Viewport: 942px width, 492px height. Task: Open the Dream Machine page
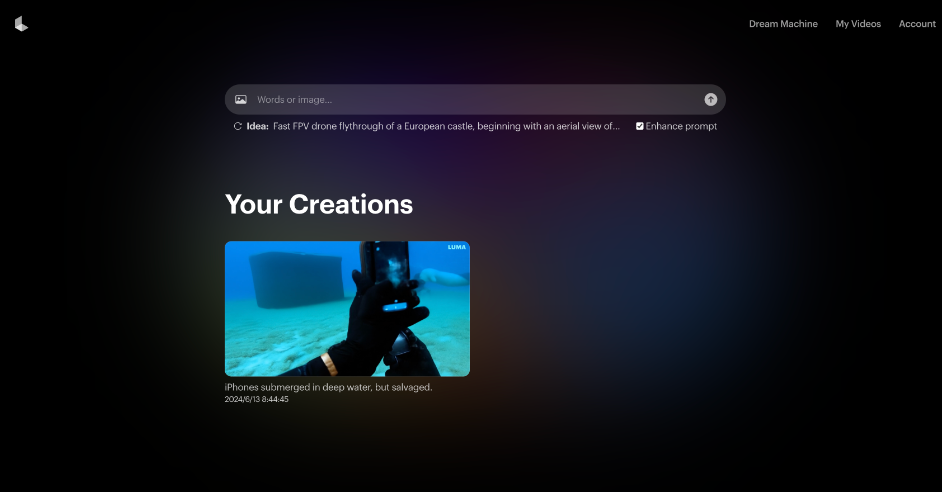click(x=783, y=24)
